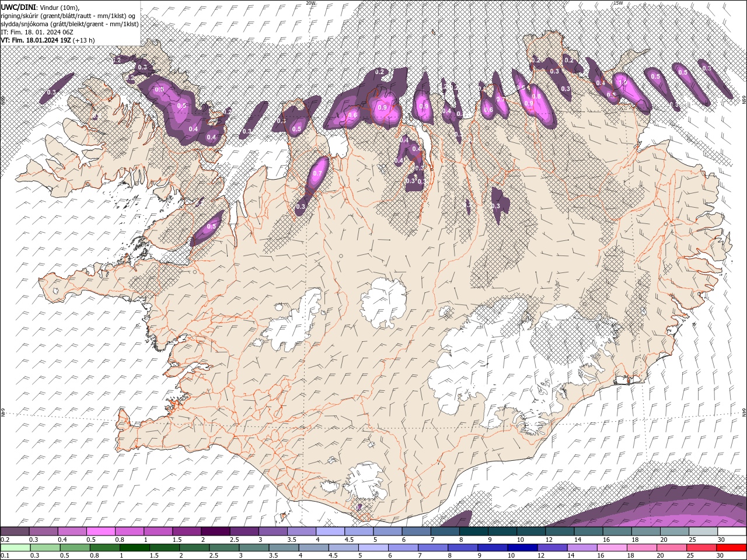
Task: Click the '(+13 h)' forecast offset text
Action: click(85, 40)
